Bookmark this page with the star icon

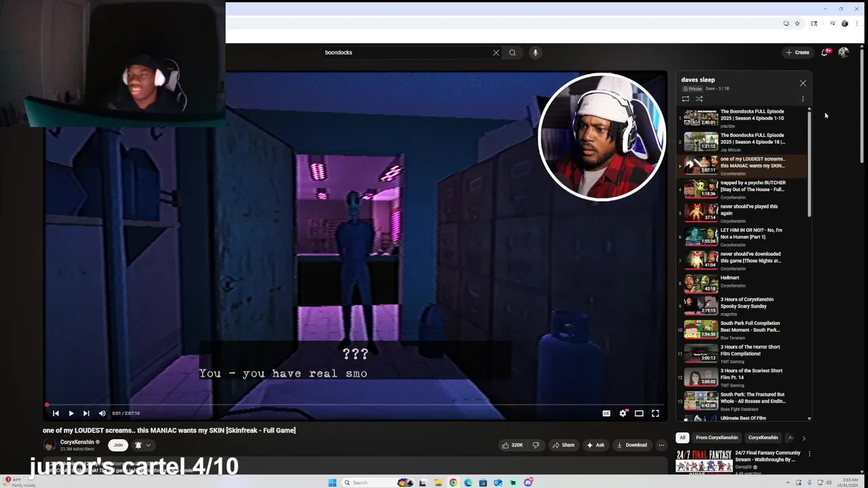pyautogui.click(x=797, y=24)
